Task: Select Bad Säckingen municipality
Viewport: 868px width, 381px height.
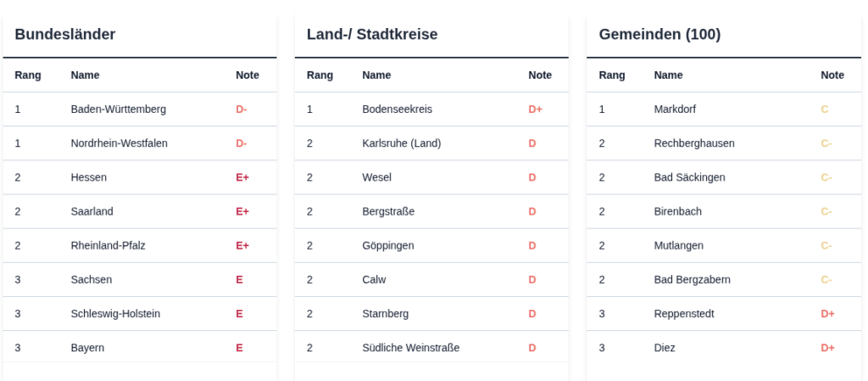Action: (689, 177)
